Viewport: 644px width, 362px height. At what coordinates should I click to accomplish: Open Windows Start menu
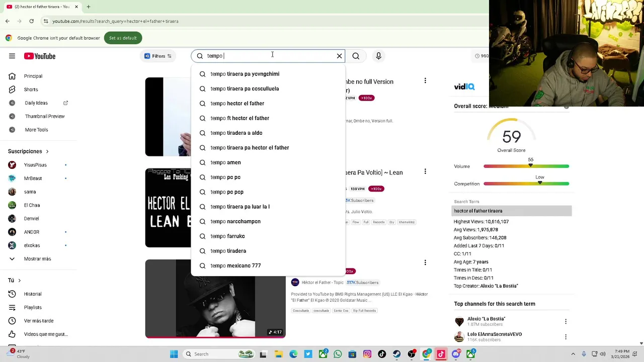coord(174,354)
